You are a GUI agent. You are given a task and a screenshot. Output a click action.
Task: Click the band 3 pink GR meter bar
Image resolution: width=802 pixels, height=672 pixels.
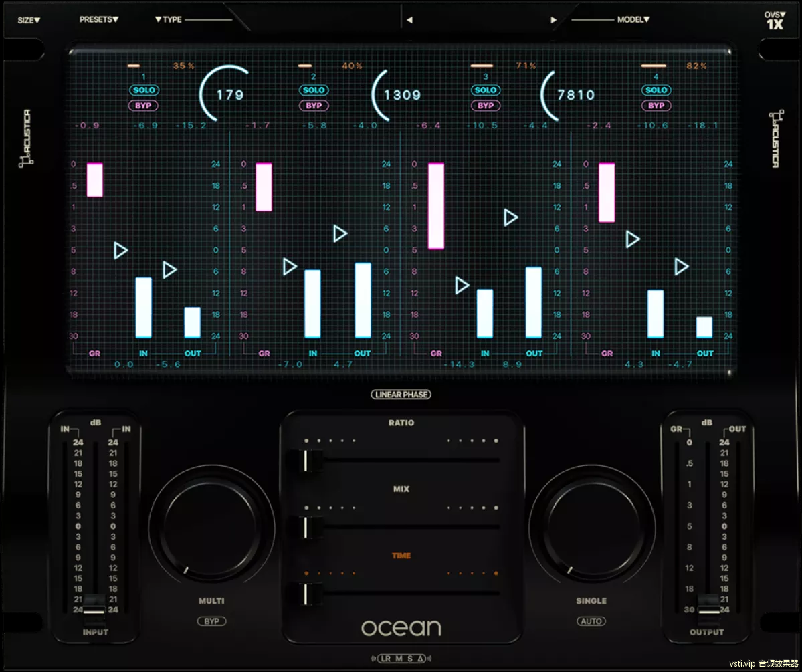435,206
